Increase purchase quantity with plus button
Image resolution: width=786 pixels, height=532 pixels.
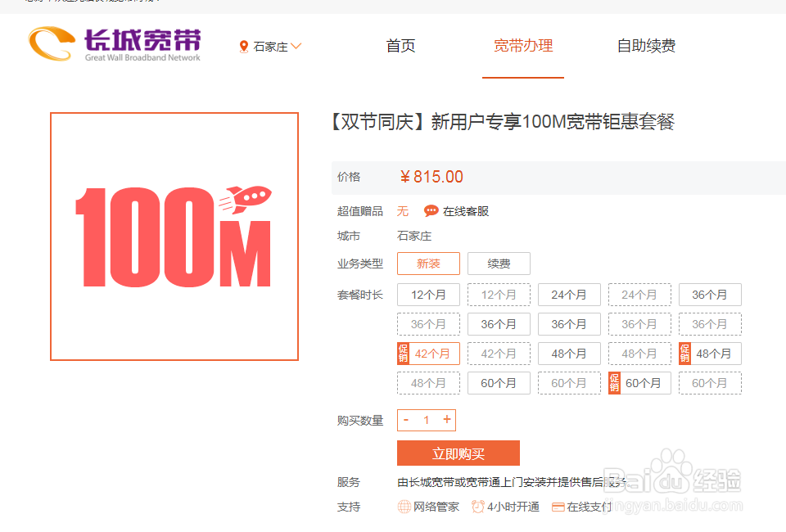tap(447, 420)
